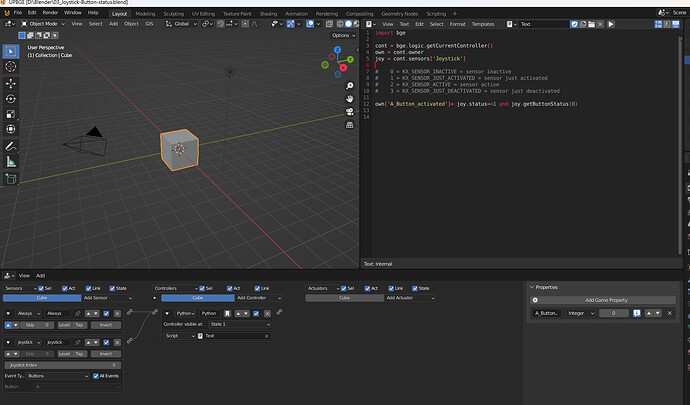Toggle Sensors Act checkbox
Viewport: 690px width, 405px height.
[65, 288]
